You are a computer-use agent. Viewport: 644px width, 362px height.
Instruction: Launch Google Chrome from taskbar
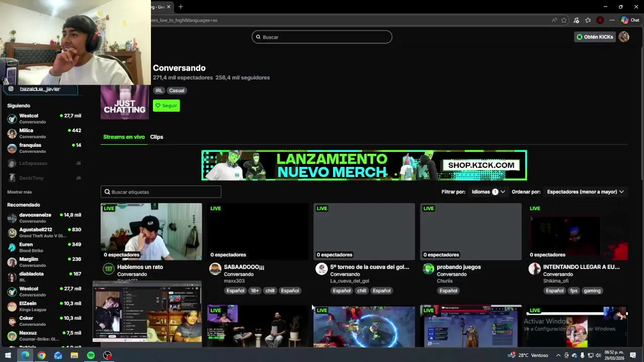[41, 355]
